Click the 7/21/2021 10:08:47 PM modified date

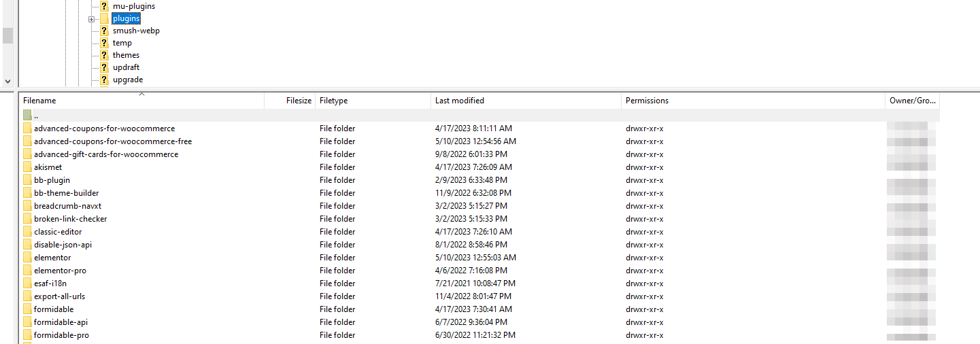475,283
